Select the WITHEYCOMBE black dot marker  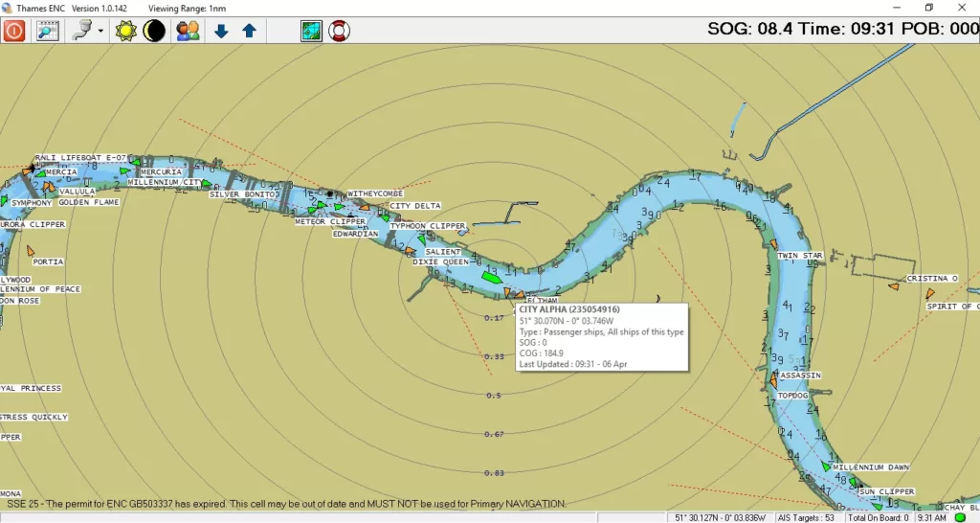click(x=330, y=193)
